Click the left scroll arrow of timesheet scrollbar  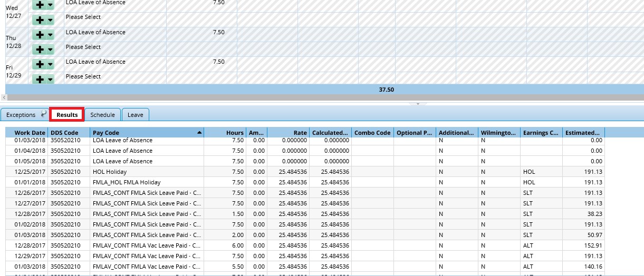(3, 97)
